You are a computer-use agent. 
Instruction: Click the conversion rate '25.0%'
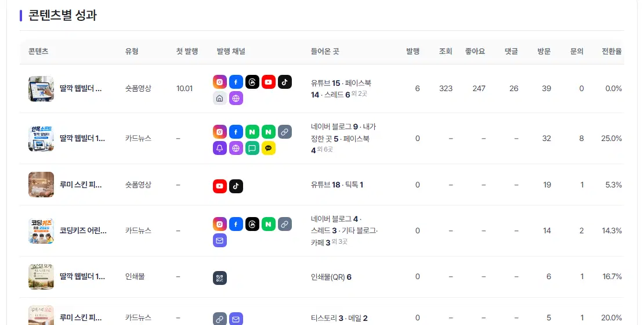pyautogui.click(x=612, y=139)
